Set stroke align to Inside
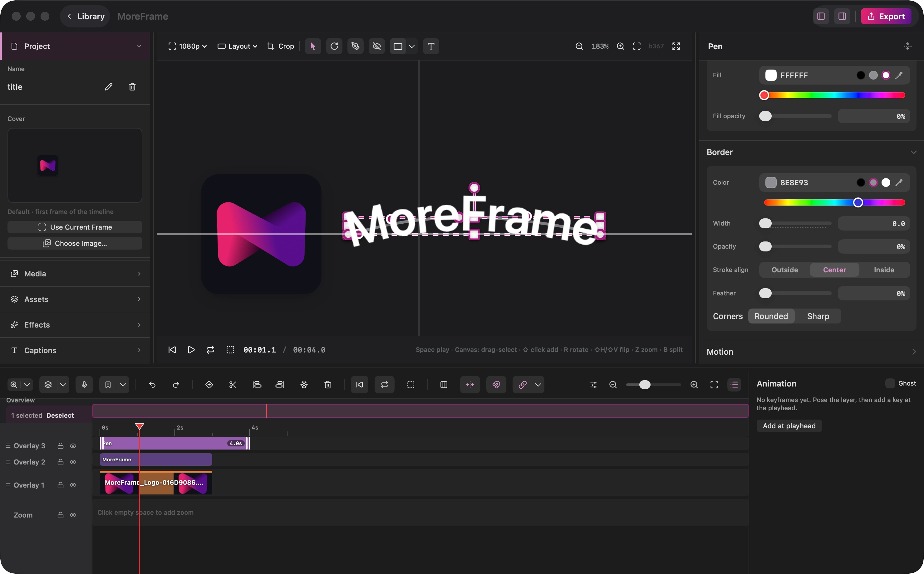This screenshot has height=574, width=924. pos(884,270)
